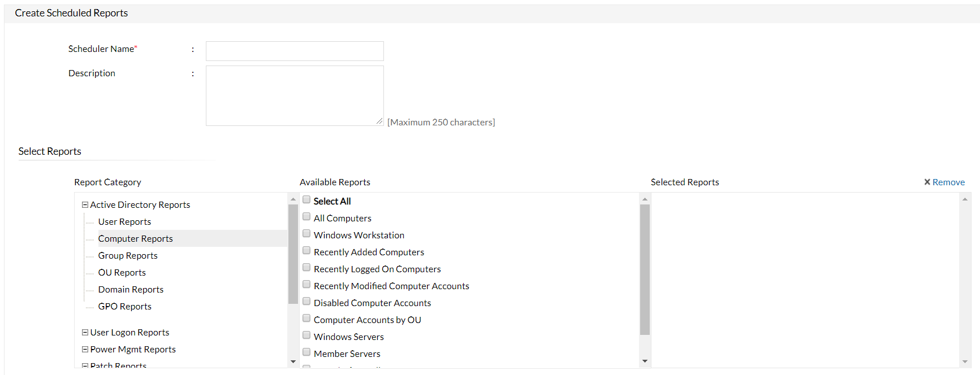
Task: Open Domain Reports category
Action: point(131,290)
